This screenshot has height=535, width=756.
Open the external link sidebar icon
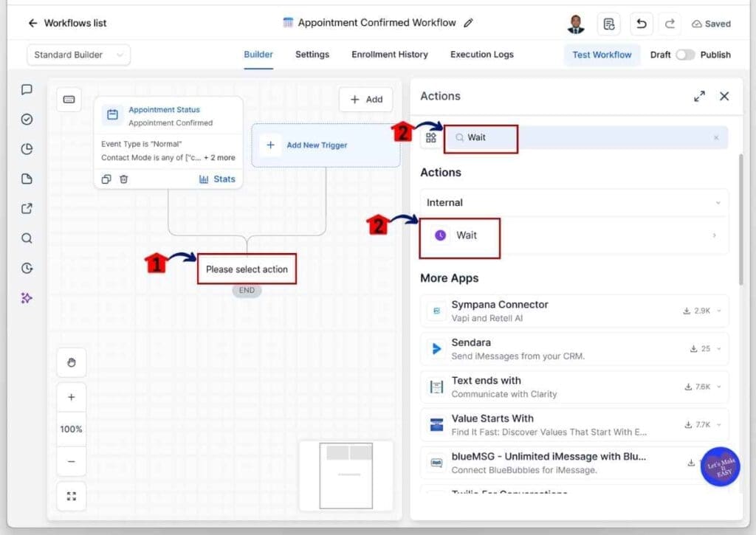[x=27, y=209]
